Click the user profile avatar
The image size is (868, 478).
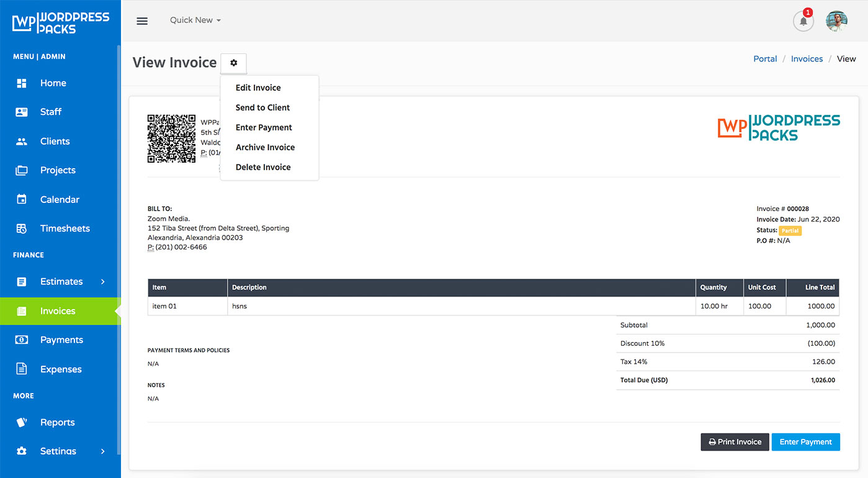coord(836,20)
